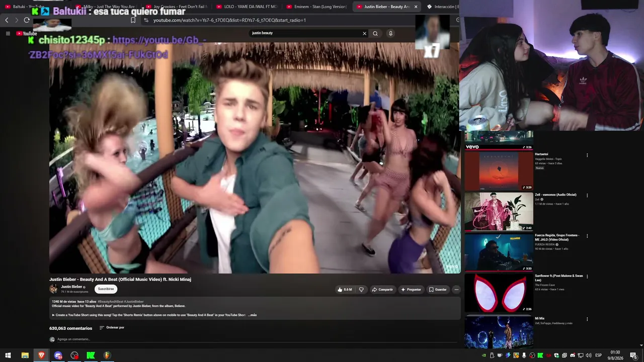This screenshot has height=362, width=644.
Task: Go to YouTube home via the logo
Action: tap(27, 34)
